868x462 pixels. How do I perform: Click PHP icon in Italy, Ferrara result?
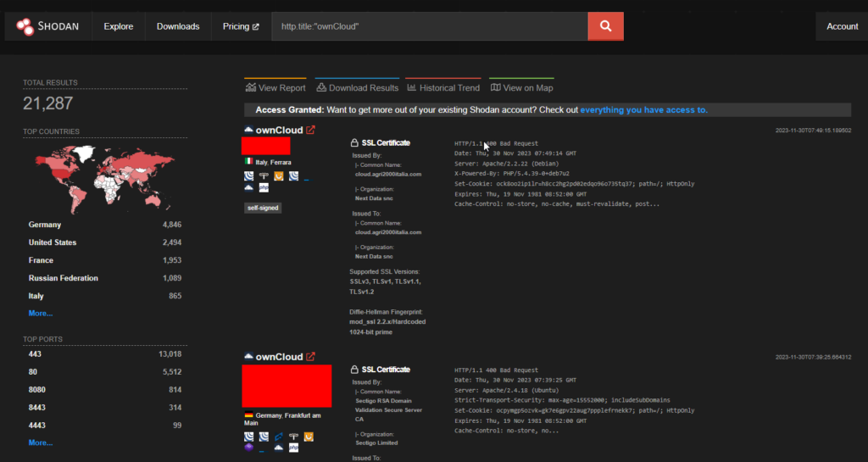(264, 187)
